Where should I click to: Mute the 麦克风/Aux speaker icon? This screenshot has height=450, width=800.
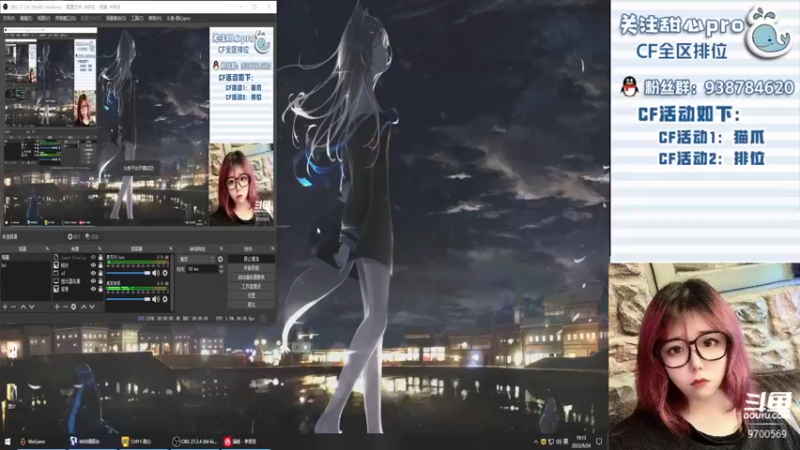tap(156, 273)
